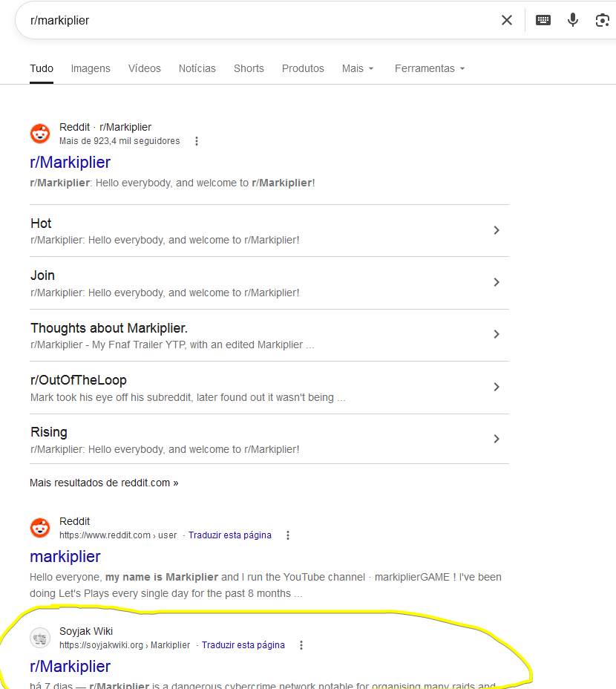Open Mais resultados de reddit.com link

click(104, 483)
